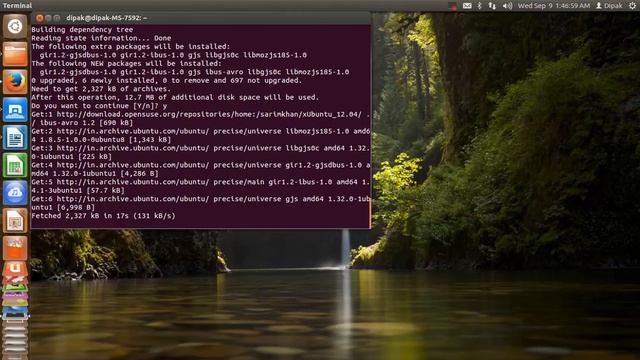
Task: Click the line "After this operation, 12.7 MB"
Action: click(x=175, y=97)
